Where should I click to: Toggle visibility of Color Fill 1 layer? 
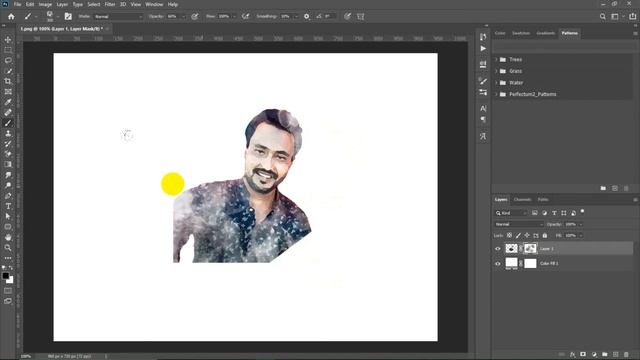[498, 264]
